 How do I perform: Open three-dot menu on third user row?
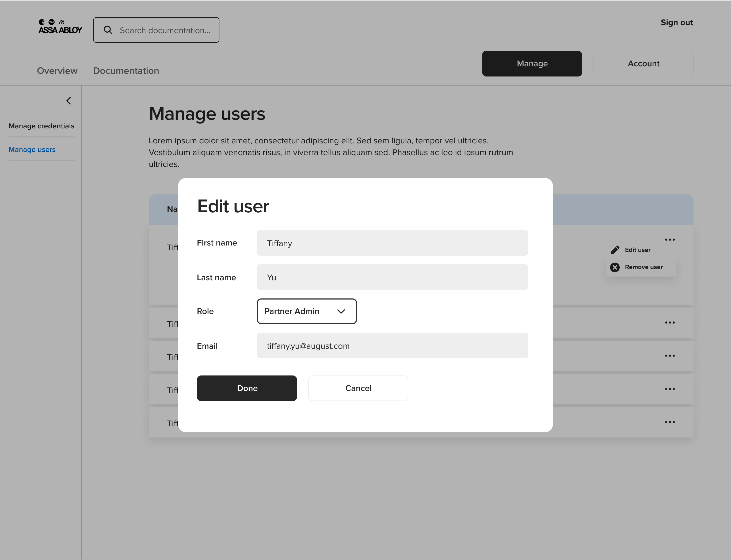670,356
